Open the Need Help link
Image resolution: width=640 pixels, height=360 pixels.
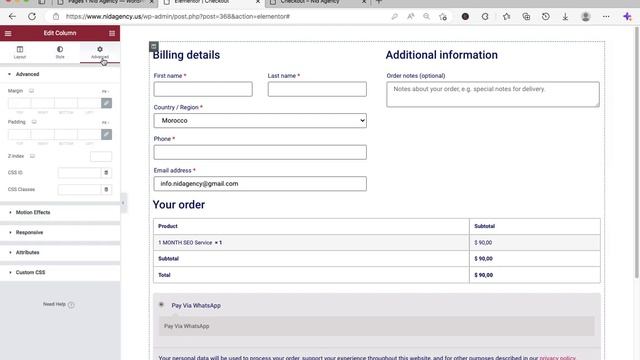pyautogui.click(x=58, y=304)
